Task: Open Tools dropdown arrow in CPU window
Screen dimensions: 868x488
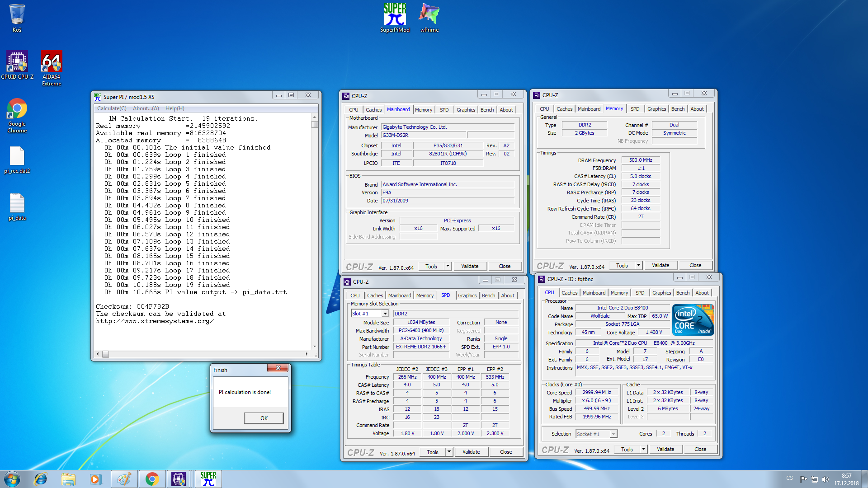Action: pos(643,449)
